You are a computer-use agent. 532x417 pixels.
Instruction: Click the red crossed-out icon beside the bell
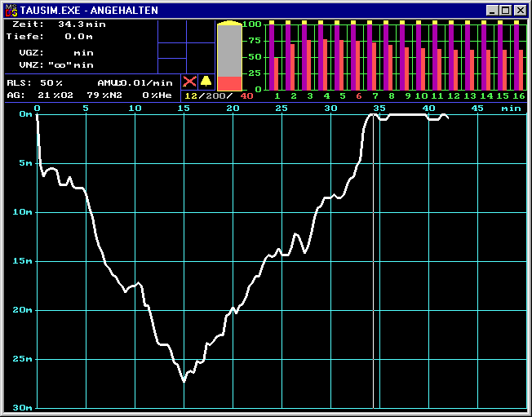click(x=189, y=82)
